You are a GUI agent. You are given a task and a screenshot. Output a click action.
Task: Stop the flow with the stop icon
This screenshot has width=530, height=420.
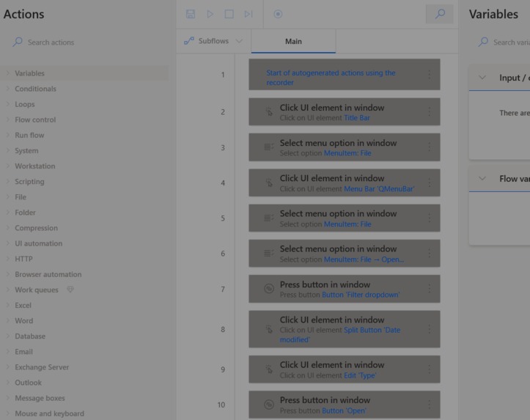tap(229, 14)
